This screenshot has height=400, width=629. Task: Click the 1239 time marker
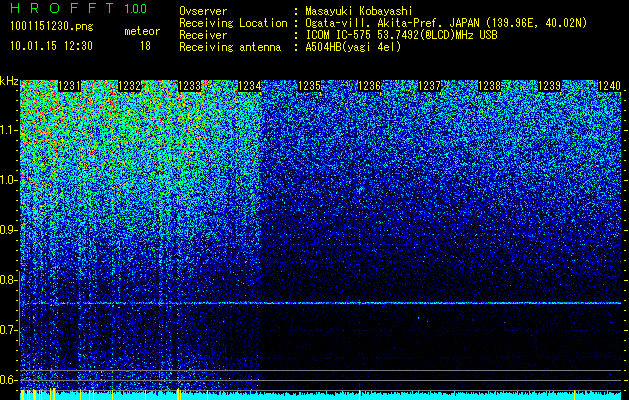550,86
